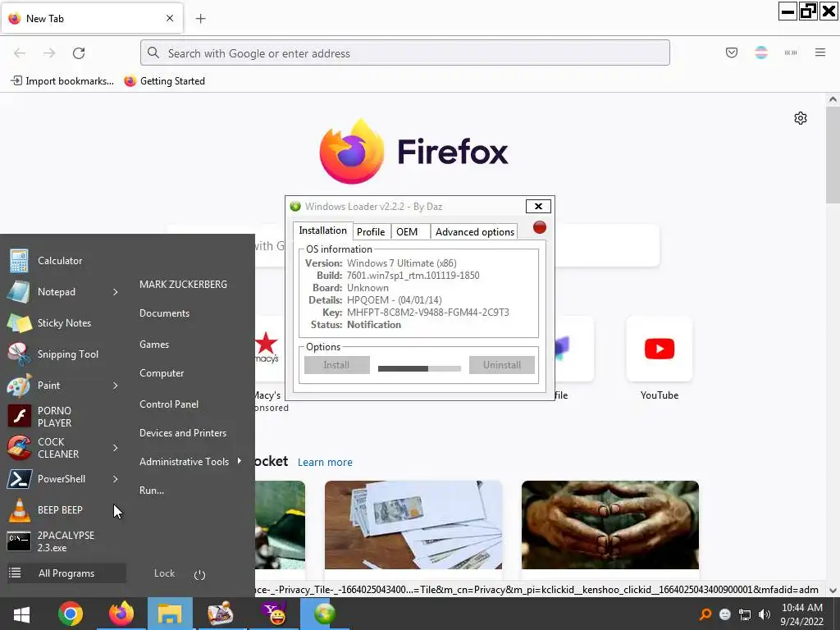Image resolution: width=840 pixels, height=630 pixels.
Task: Open the Advanced options tab
Action: coord(475,231)
